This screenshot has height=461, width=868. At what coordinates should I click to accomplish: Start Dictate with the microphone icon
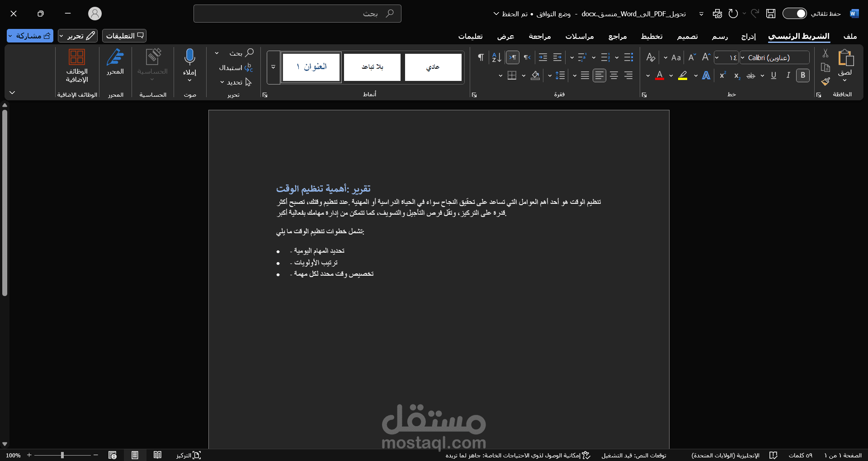click(x=190, y=57)
